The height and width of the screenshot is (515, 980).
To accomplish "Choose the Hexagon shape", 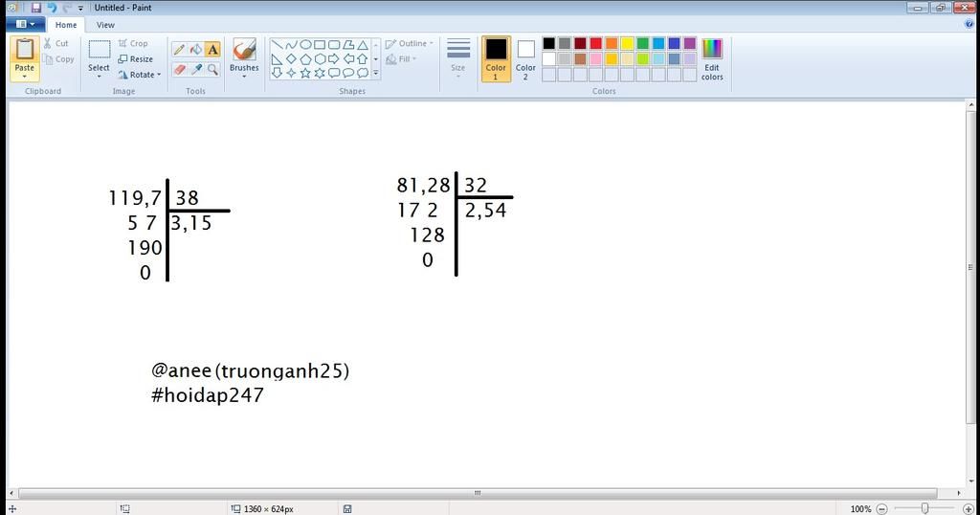I will tap(320, 59).
